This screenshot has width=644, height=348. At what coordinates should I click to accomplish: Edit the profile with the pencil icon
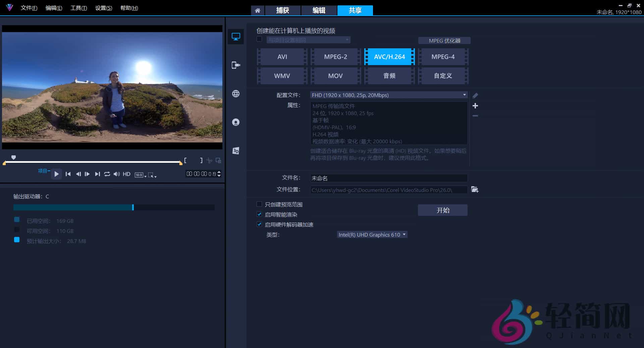pos(475,95)
